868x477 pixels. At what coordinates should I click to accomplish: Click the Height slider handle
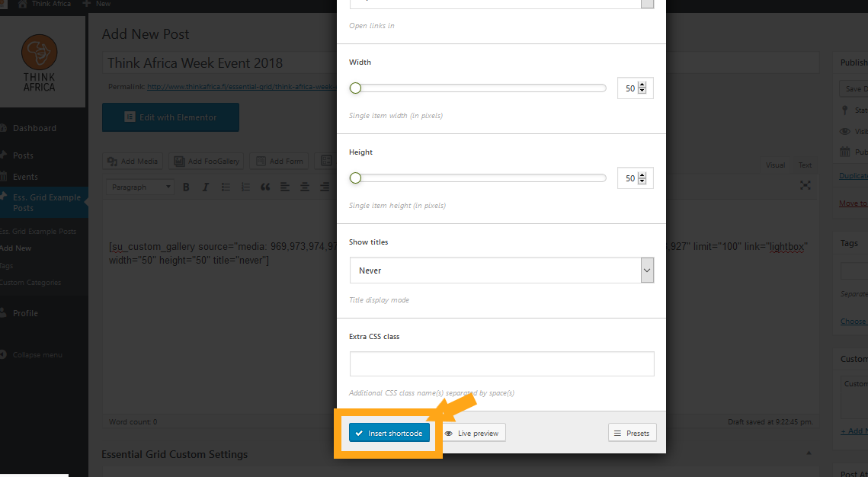coord(355,178)
